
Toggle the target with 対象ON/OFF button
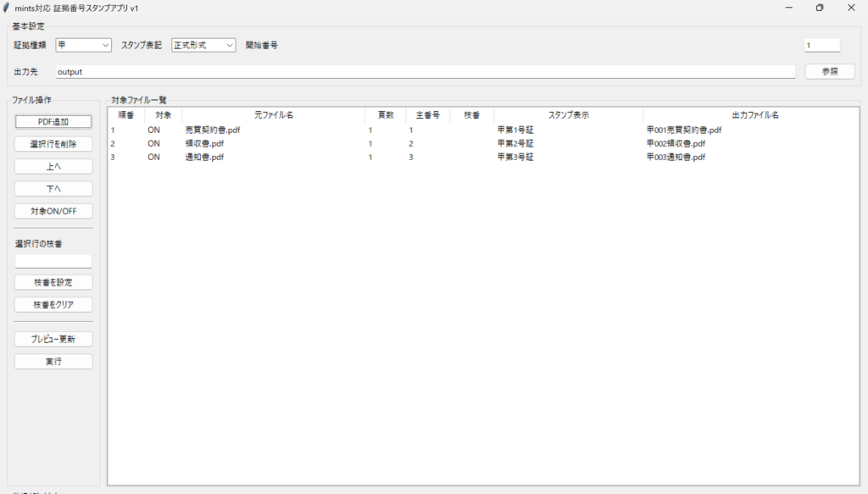coord(53,211)
